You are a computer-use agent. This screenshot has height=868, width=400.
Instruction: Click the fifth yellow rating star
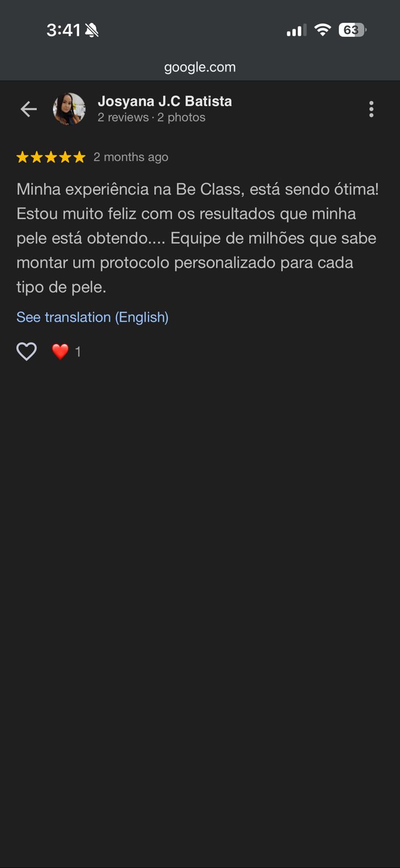(80, 157)
